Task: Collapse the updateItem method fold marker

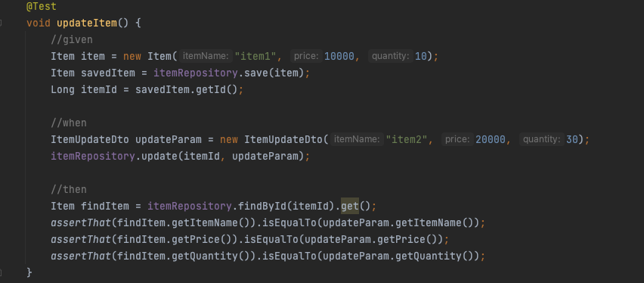Action: (1, 23)
